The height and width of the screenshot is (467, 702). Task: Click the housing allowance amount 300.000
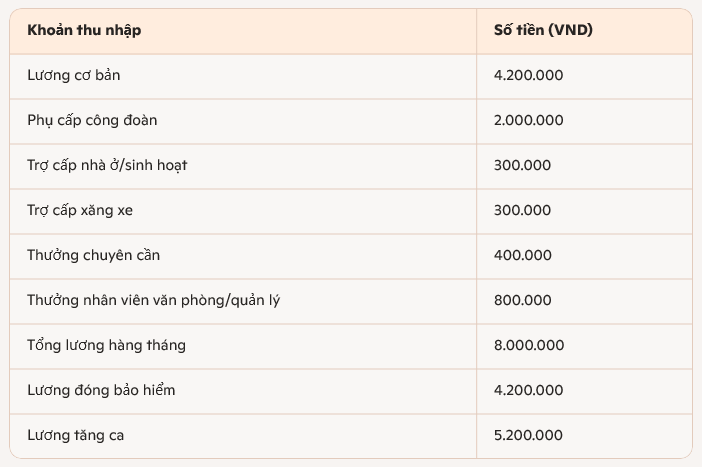pyautogui.click(x=522, y=165)
